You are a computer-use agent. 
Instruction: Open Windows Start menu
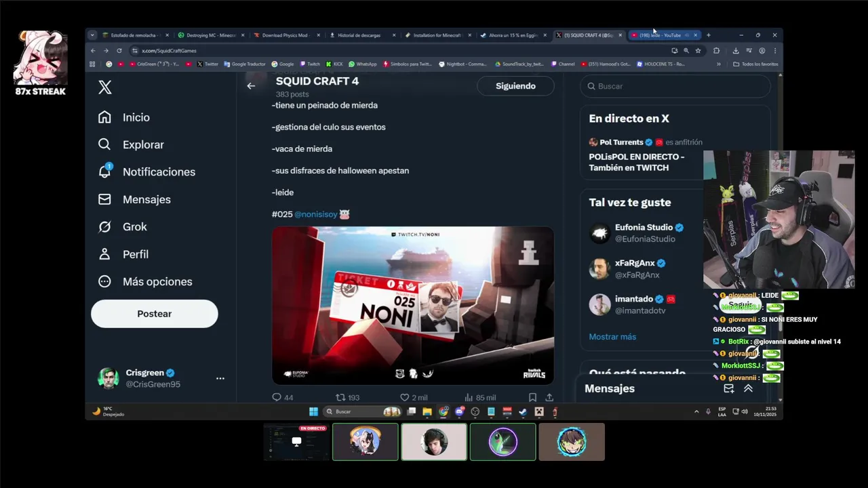click(x=313, y=411)
